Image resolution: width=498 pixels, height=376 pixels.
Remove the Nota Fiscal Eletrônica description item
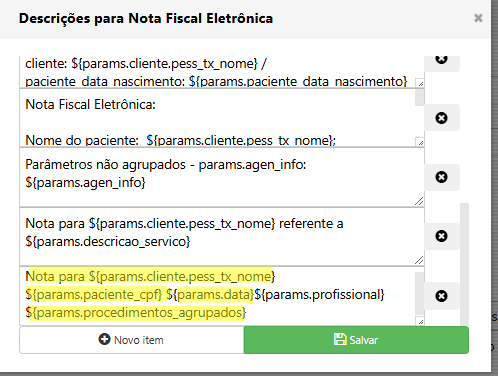pyautogui.click(x=442, y=118)
